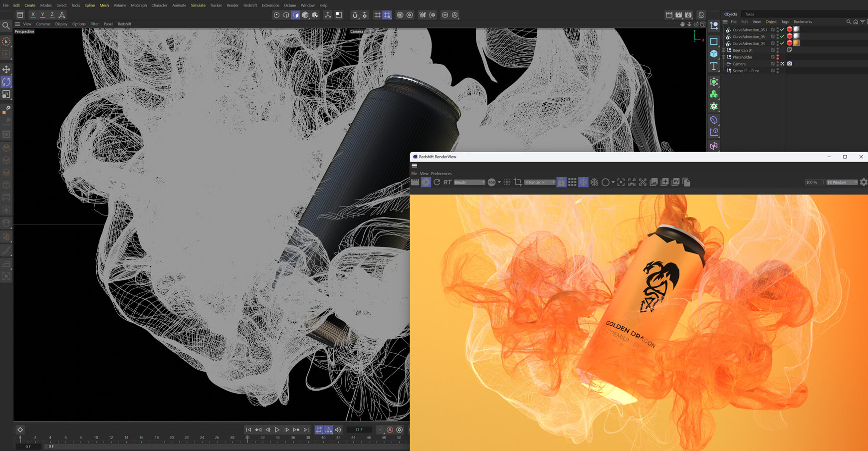The image size is (868, 451).
Task: Click the Play forward button in timeline
Action: [277, 430]
